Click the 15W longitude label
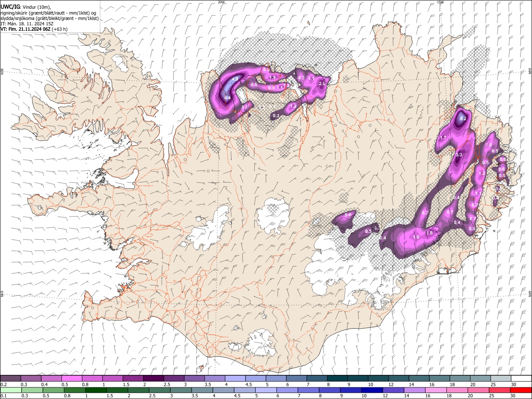 click(440, 2)
